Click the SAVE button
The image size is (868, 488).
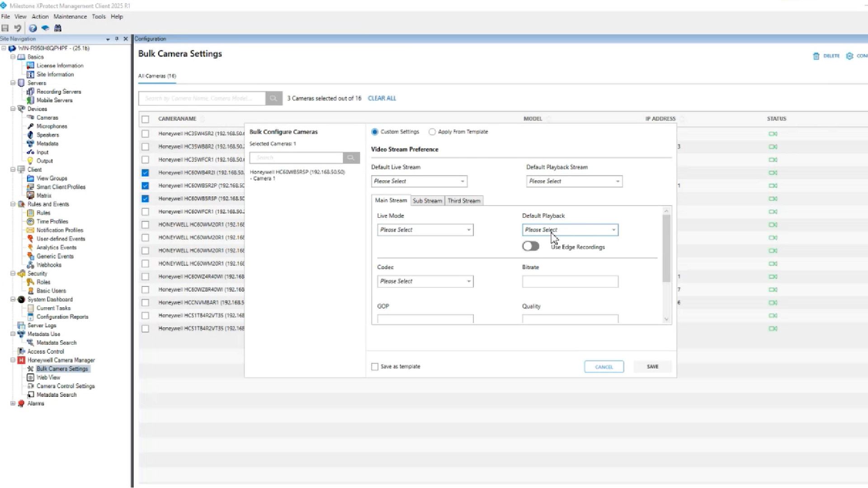tap(652, 367)
